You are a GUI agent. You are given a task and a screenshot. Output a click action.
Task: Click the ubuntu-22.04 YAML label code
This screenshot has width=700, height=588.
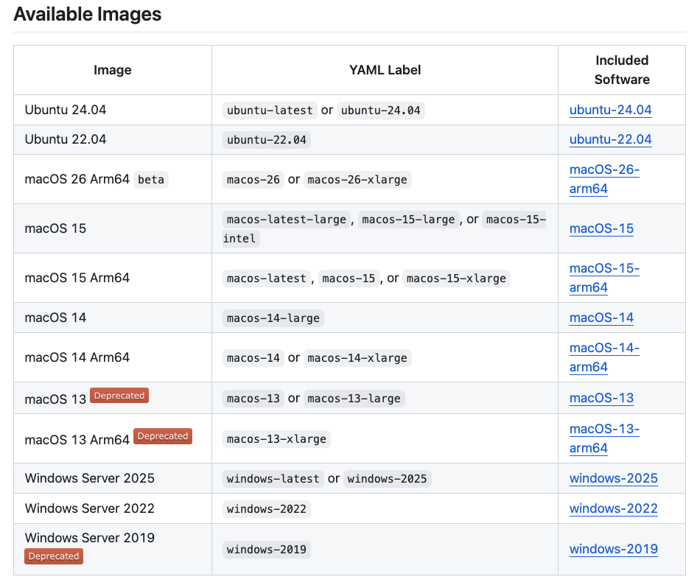tap(267, 140)
